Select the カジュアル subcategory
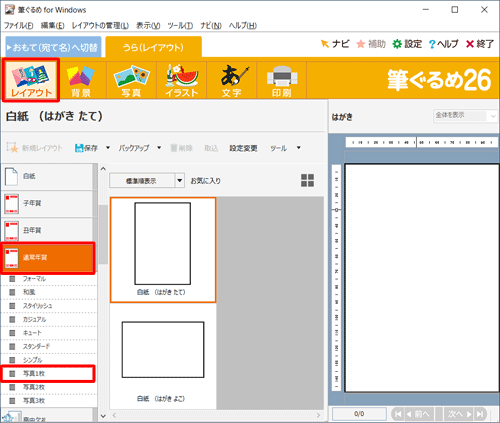Screen dimensions: 500x423 tap(49, 319)
